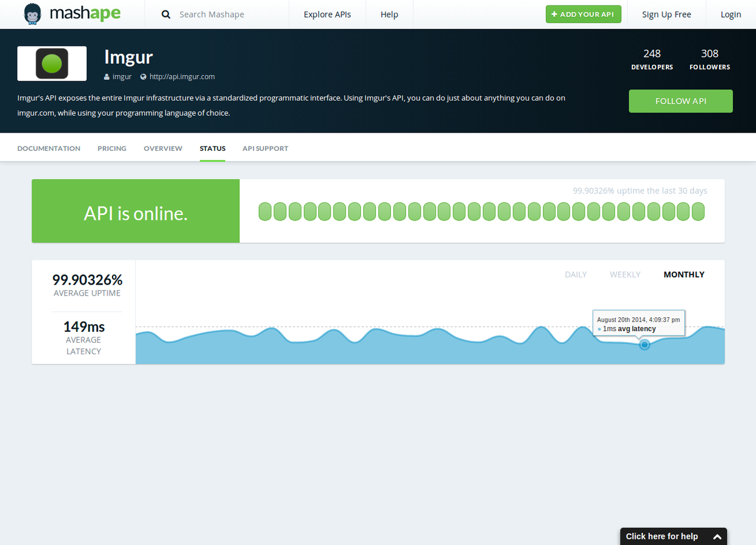This screenshot has width=756, height=545.
Task: Click the '99.90326% uptime the last 30 days' text
Action: click(x=640, y=191)
